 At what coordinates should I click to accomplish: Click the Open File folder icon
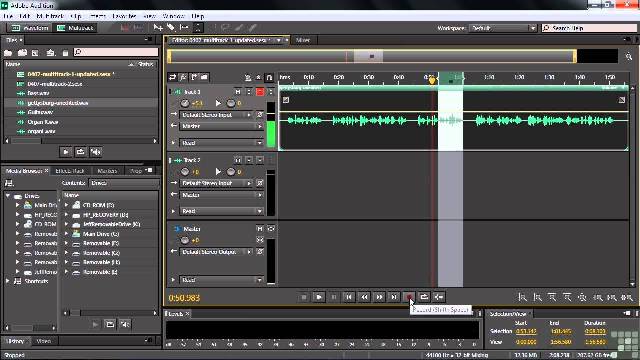8,53
